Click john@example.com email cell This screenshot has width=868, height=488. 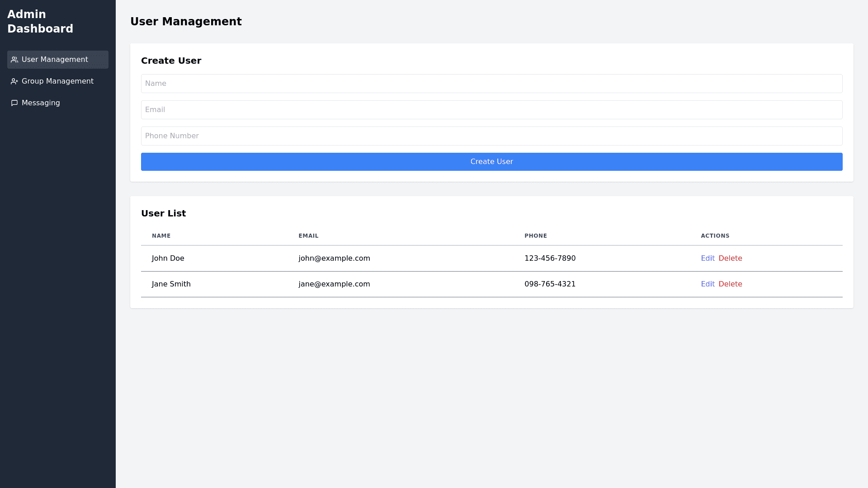[x=334, y=258]
